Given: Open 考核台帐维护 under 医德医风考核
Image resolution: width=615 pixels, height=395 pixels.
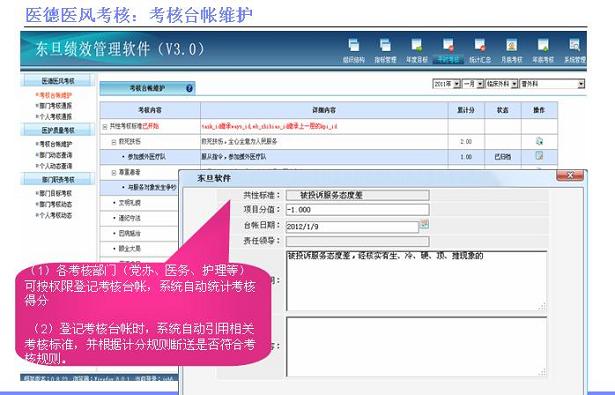Looking at the screenshot, I should point(54,95).
